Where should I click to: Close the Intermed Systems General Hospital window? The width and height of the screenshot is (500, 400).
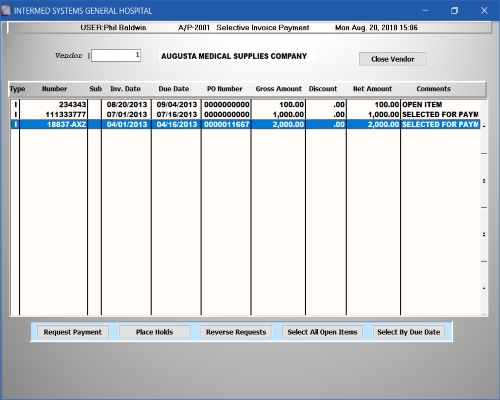point(484,11)
